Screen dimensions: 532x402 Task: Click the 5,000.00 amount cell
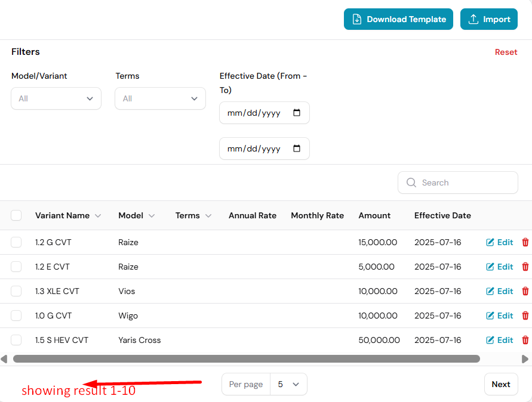pyautogui.click(x=376, y=267)
